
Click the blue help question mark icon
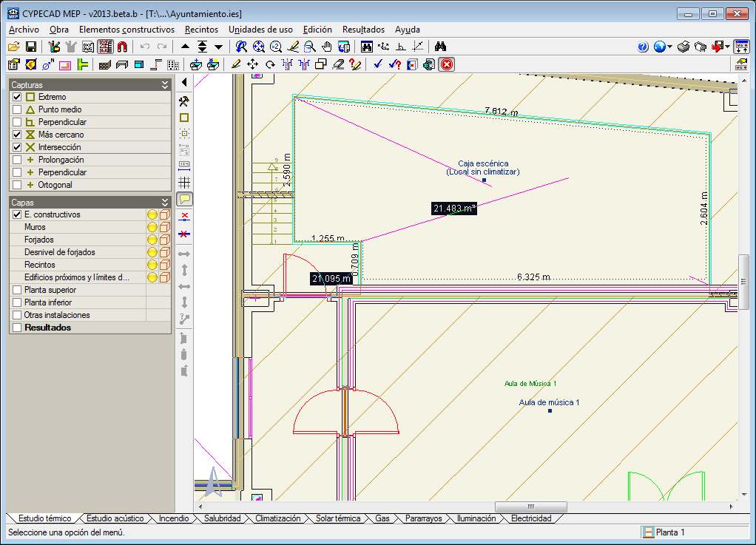[642, 47]
